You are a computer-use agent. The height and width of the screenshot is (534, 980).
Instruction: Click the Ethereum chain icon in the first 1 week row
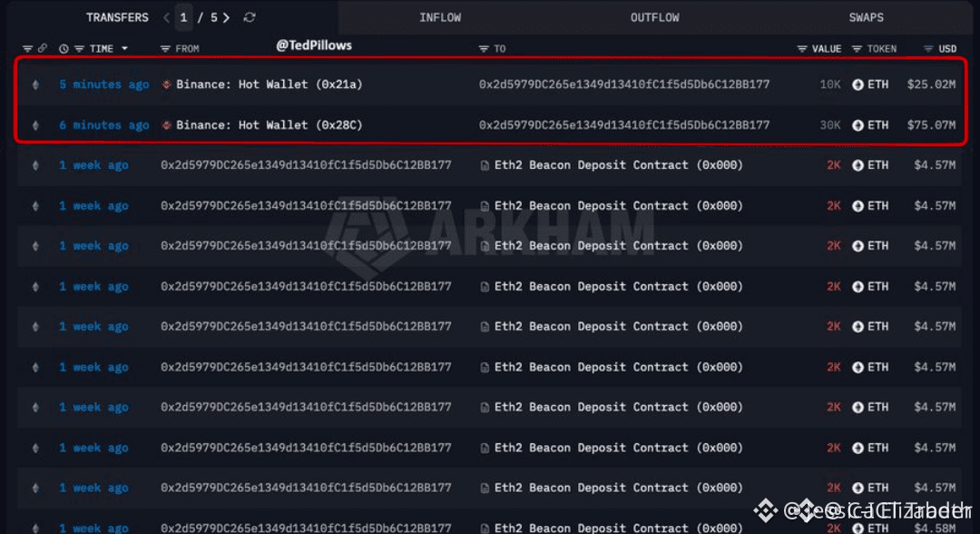(35, 165)
